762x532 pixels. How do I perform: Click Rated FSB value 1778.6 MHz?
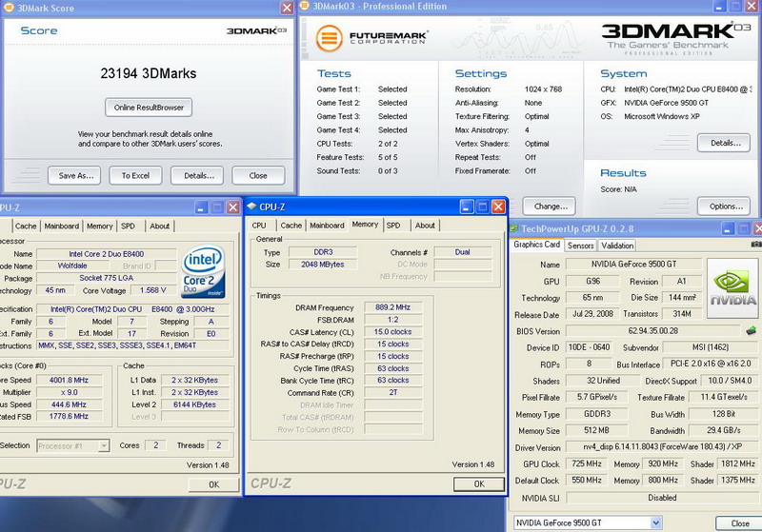point(69,416)
